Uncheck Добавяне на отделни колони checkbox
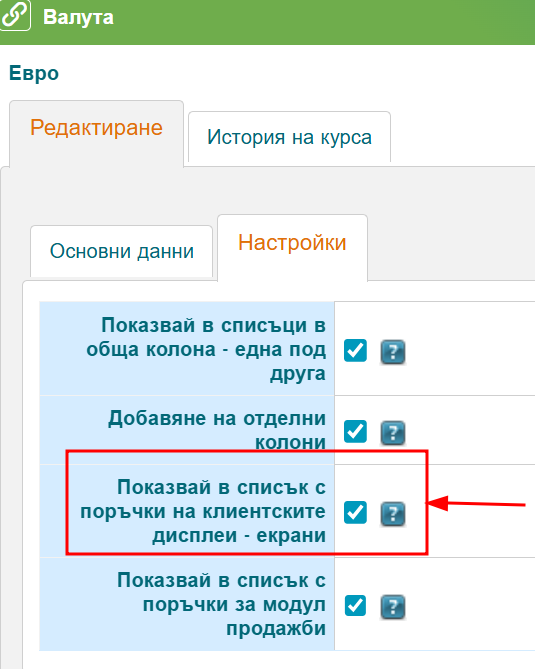Image resolution: width=535 pixels, height=669 pixels. 355,431
